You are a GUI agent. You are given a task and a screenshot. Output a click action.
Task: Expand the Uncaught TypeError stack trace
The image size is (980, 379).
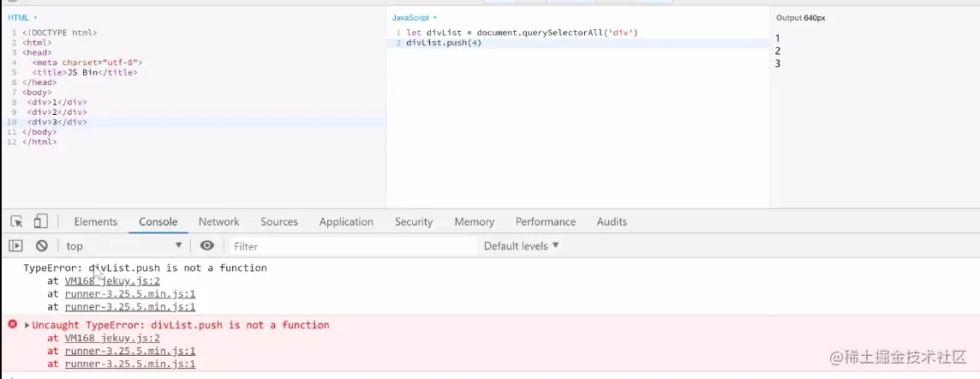coord(27,325)
